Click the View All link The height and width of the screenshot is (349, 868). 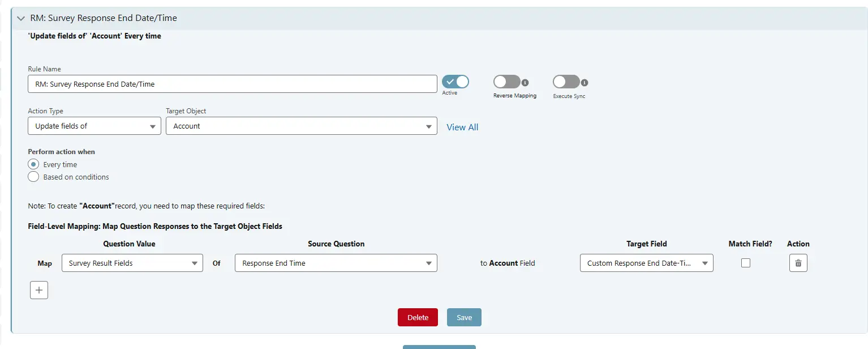pyautogui.click(x=462, y=127)
